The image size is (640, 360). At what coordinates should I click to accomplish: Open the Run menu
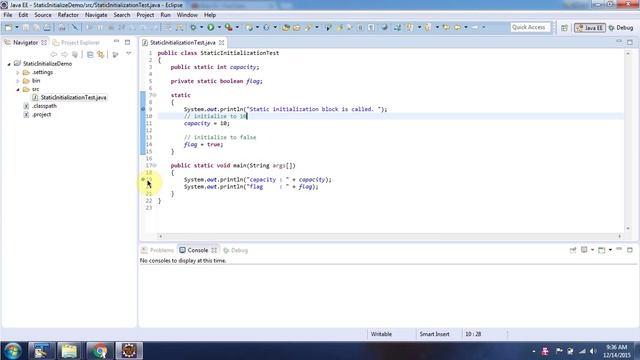pos(165,15)
